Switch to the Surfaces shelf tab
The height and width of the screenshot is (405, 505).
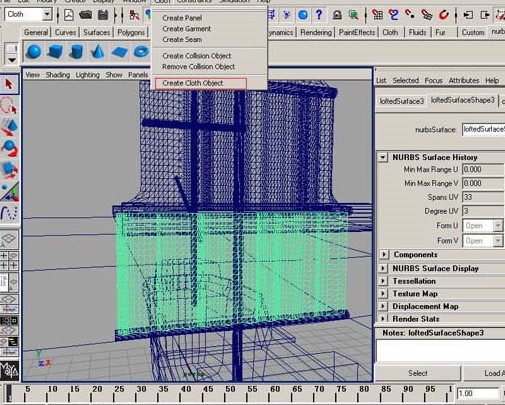(x=96, y=32)
